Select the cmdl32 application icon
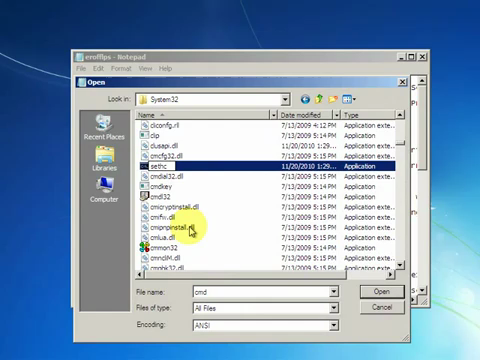The image size is (480, 360). coord(144,197)
